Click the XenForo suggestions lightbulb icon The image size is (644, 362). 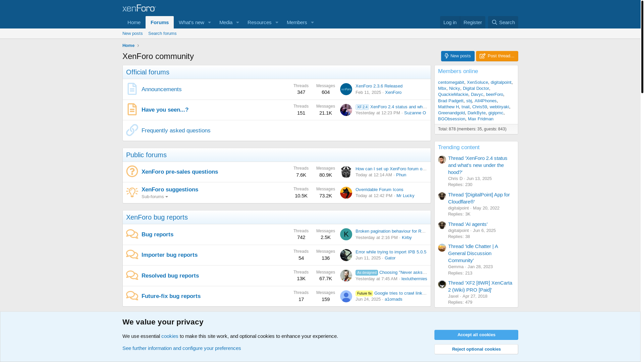pyautogui.click(x=132, y=192)
